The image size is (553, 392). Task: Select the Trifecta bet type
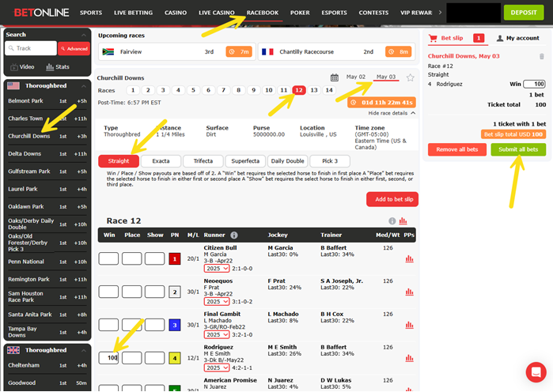[203, 161]
